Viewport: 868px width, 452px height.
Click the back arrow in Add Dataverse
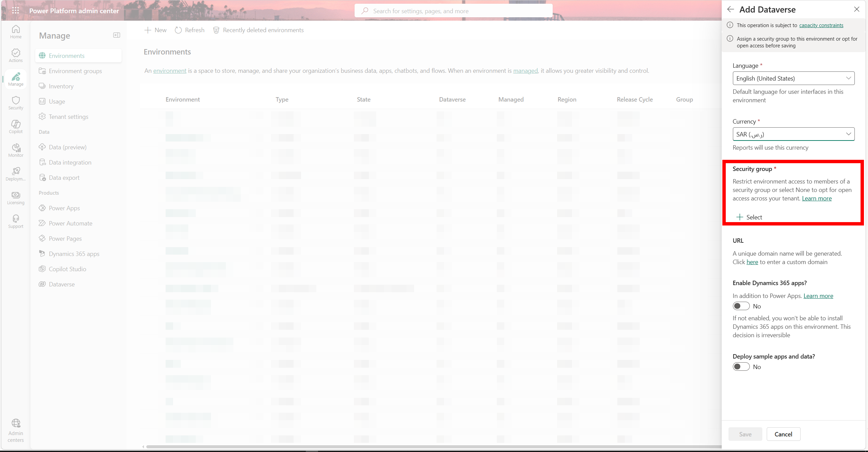tap(731, 9)
